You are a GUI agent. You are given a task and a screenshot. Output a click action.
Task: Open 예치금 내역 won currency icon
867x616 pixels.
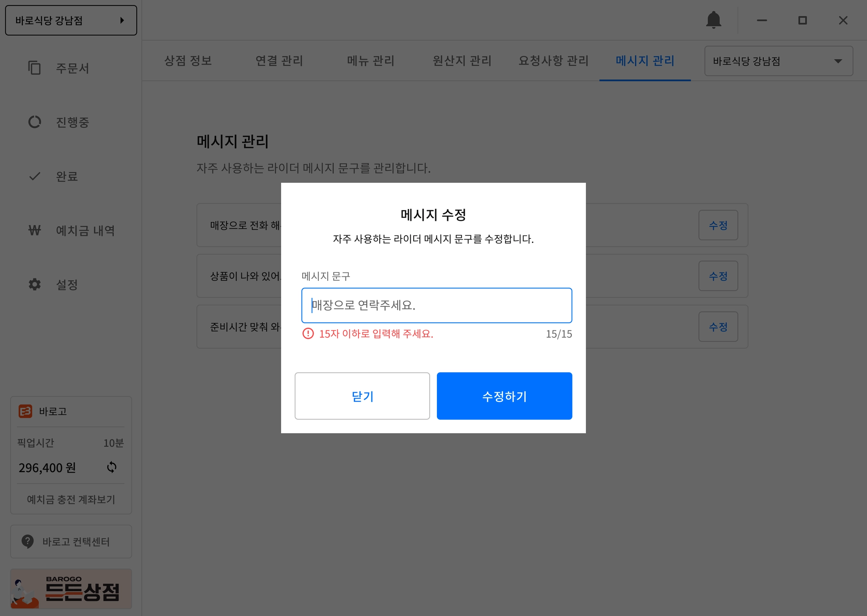(34, 230)
